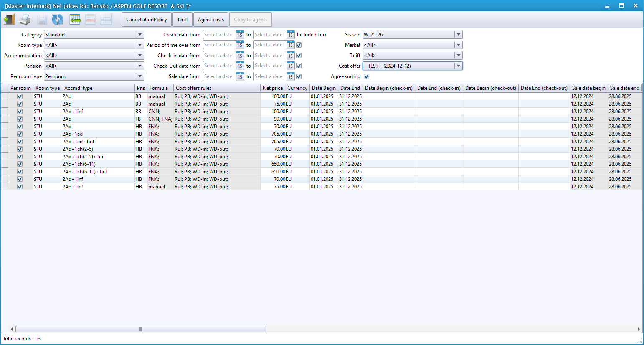Open calendar for Sale date from
Screen dimensions: 644x345
pos(240,76)
